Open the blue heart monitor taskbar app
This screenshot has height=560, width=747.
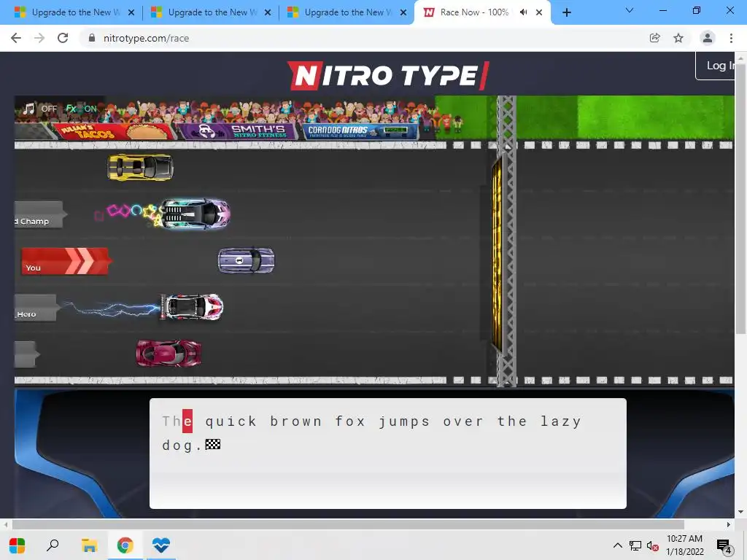point(161,545)
